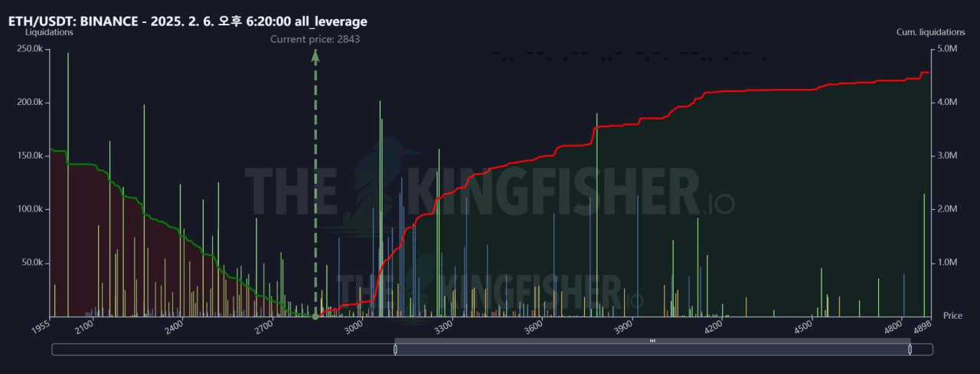Click the 2700 price axis label
The height and width of the screenshot is (374, 980).
point(263,327)
